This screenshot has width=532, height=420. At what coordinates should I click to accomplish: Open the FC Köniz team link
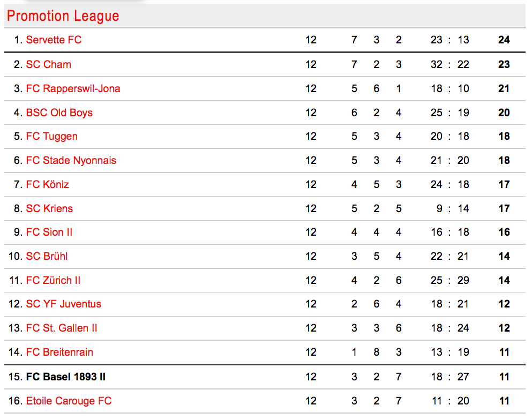click(x=48, y=185)
